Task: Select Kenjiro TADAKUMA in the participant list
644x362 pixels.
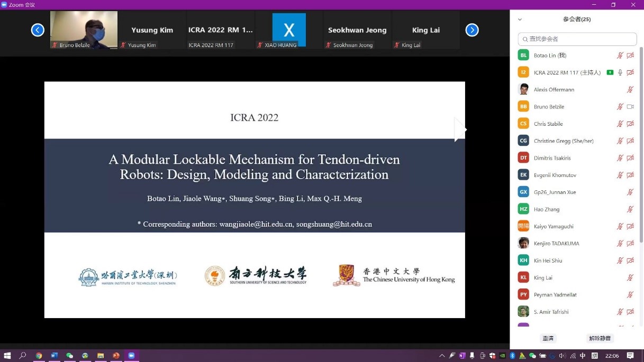Action: tap(556, 244)
